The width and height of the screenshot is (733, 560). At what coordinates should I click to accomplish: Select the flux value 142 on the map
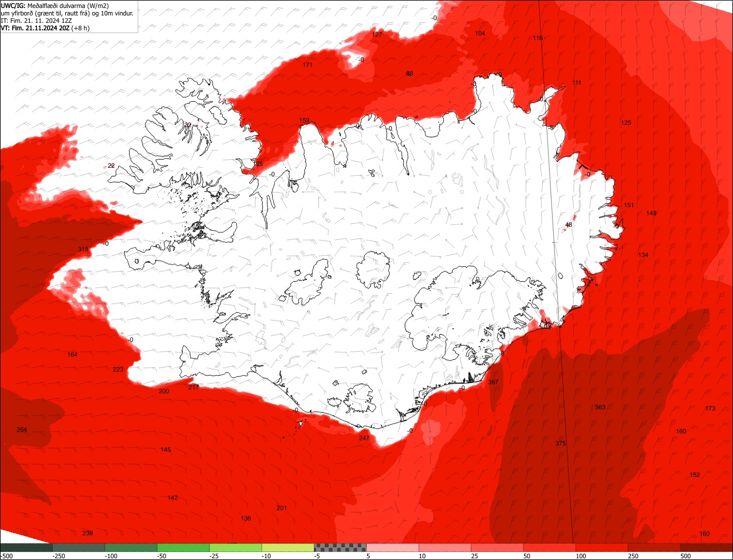click(x=172, y=498)
